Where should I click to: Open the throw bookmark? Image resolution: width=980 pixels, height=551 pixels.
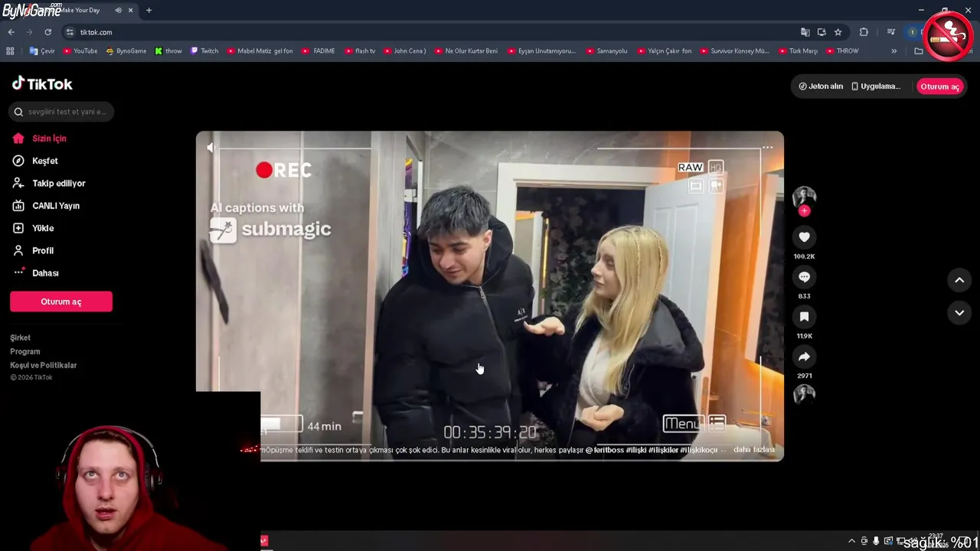(x=168, y=51)
